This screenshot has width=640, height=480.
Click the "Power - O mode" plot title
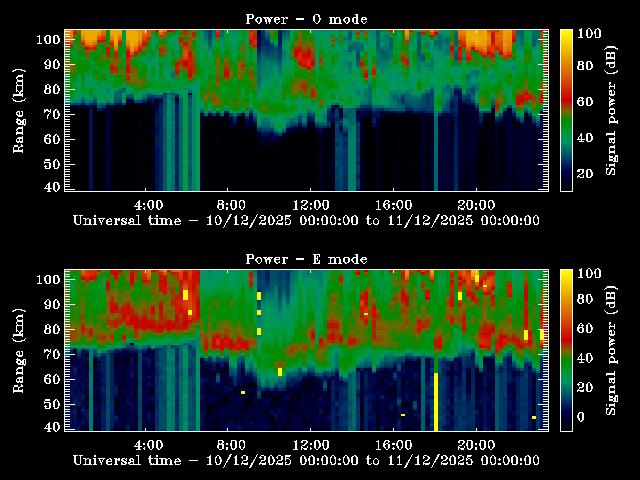click(306, 19)
